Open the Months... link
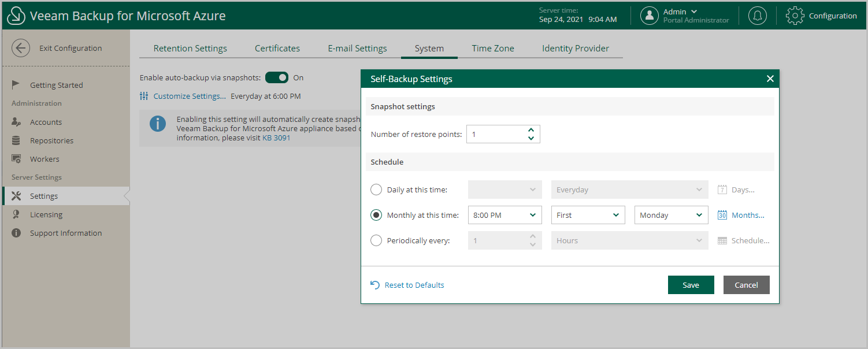 (748, 215)
